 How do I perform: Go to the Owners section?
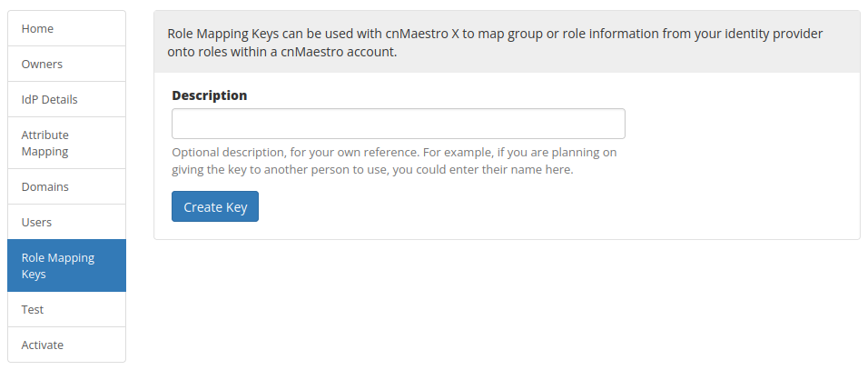66,65
